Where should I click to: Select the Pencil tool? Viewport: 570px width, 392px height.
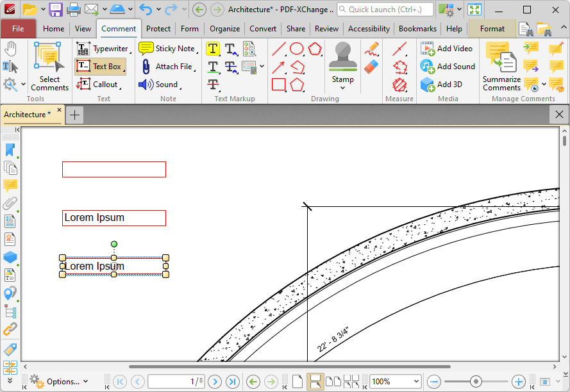pos(371,49)
